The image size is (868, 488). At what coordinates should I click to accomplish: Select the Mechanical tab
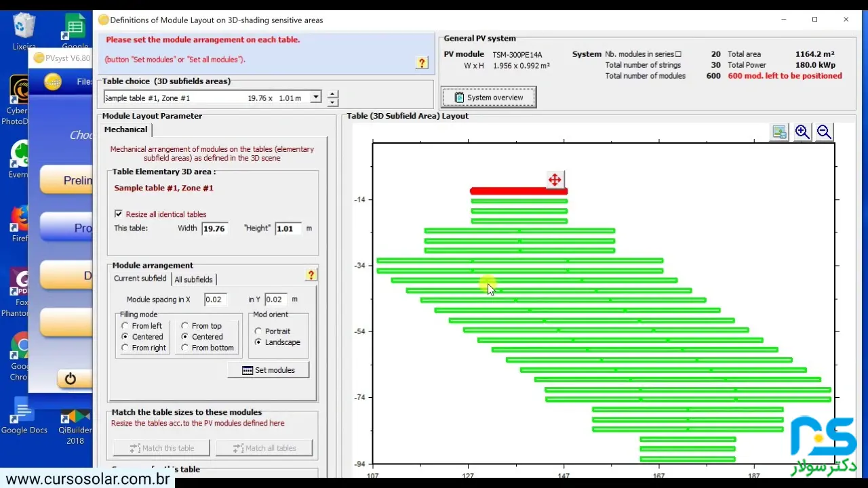coord(125,129)
